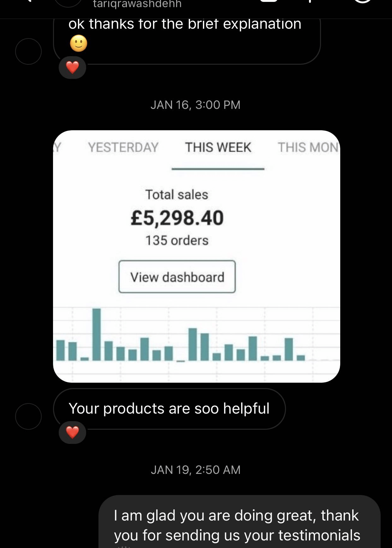The image size is (392, 548).
Task: Tap the cut-off tab left of YESTERDAY
Action: [57, 147]
